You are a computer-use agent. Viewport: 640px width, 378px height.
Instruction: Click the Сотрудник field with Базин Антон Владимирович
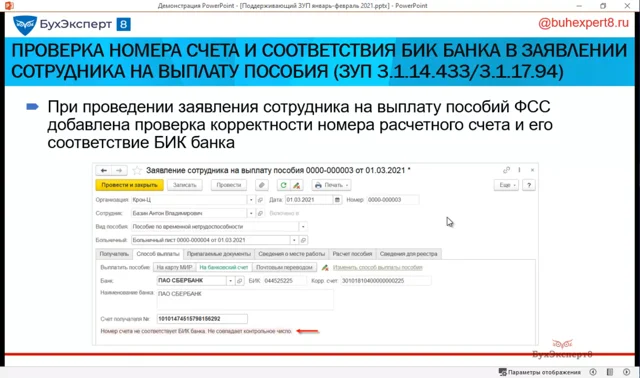tap(189, 213)
